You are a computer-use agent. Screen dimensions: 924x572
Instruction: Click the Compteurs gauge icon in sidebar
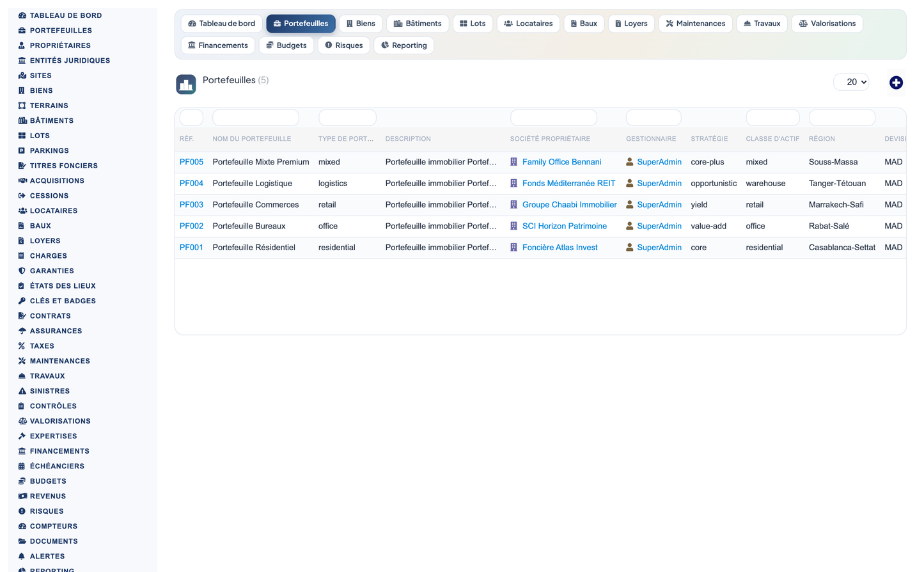pyautogui.click(x=22, y=527)
